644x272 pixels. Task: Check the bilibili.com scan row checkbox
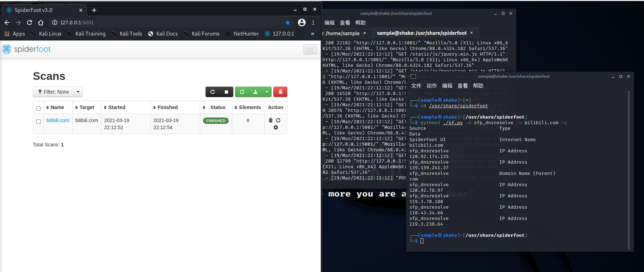pyautogui.click(x=39, y=121)
